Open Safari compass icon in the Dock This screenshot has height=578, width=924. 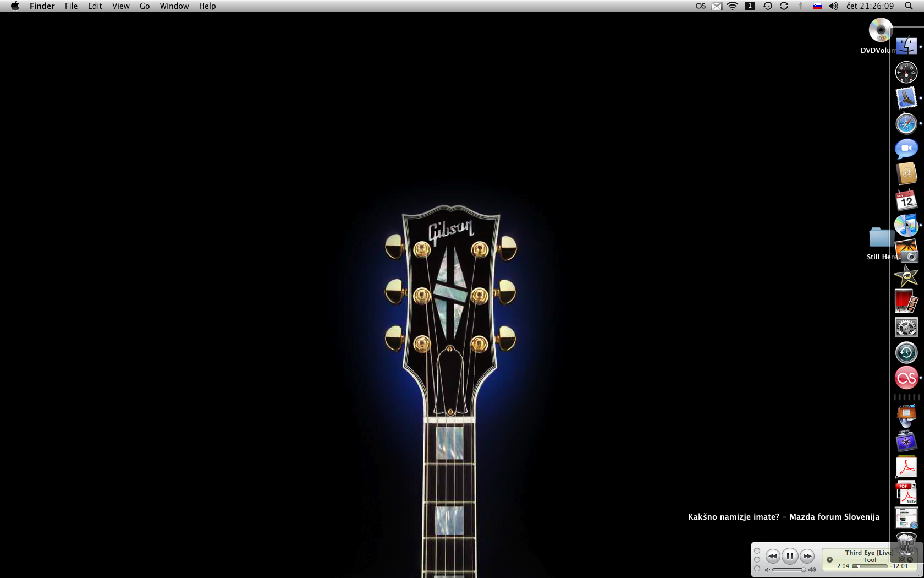906,123
